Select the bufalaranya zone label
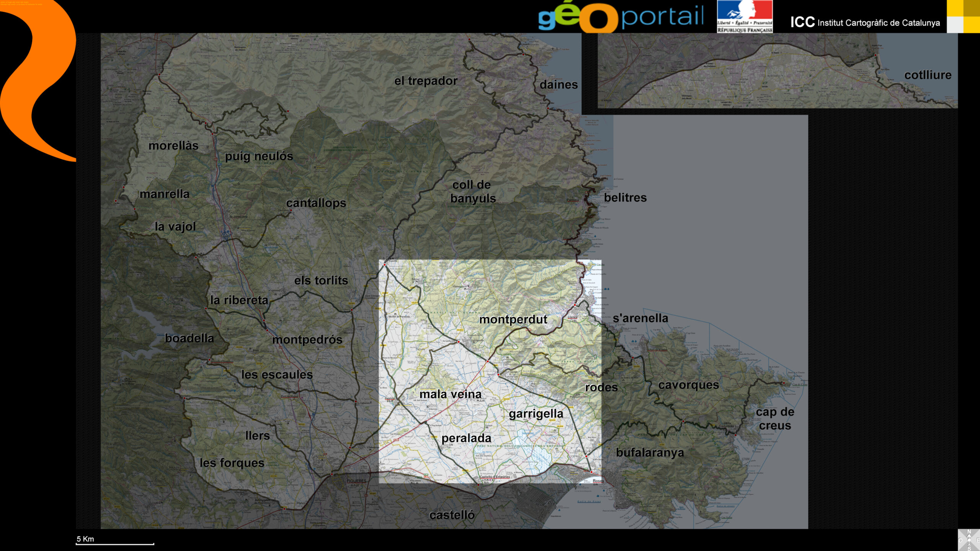The width and height of the screenshot is (980, 551). 650,453
